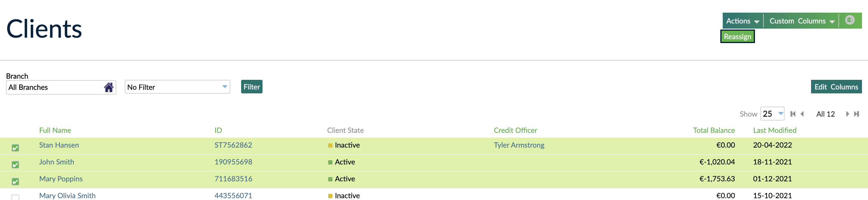
Task: Expand the Custom Columns dropdown
Action: [x=801, y=21]
